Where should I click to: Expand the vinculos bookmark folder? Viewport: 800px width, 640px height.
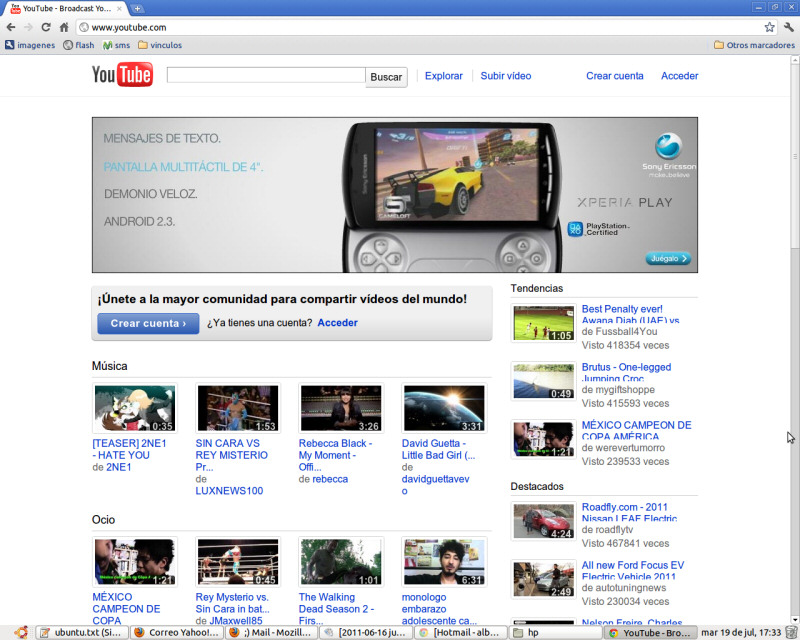coord(160,45)
